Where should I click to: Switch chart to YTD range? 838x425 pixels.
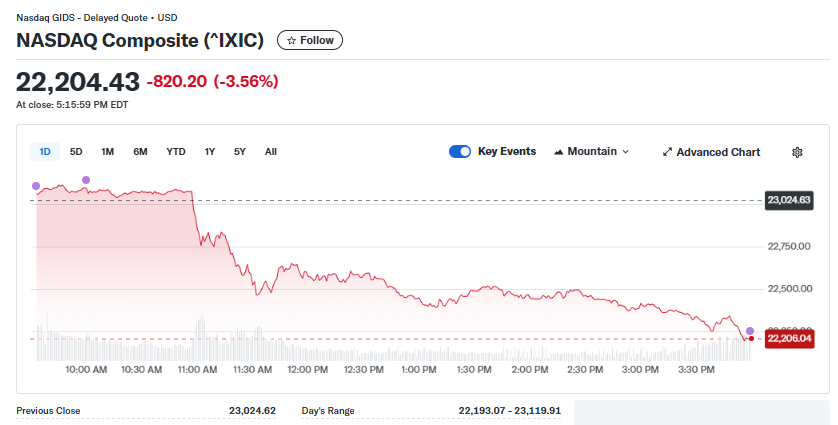click(176, 152)
